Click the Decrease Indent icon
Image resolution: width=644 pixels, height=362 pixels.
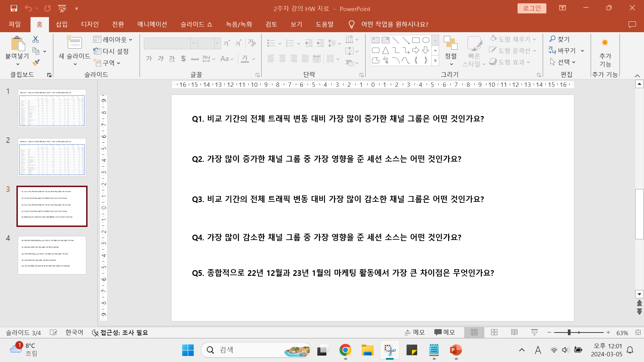point(309,43)
